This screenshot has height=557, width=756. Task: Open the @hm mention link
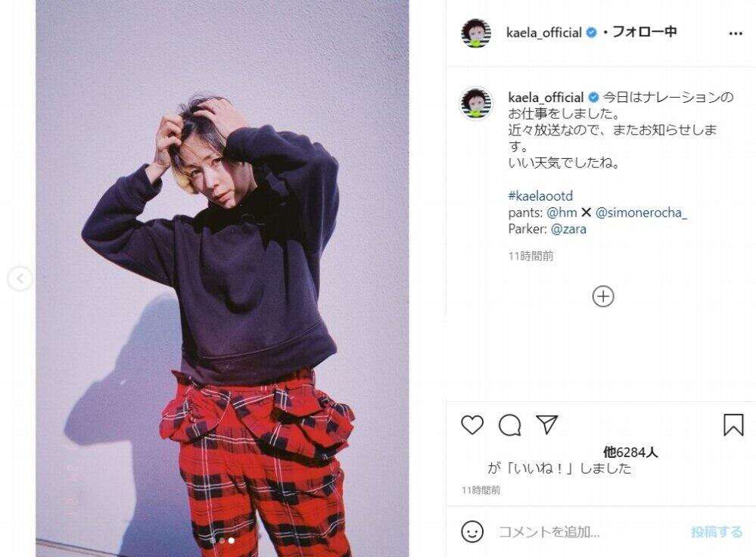(x=562, y=212)
